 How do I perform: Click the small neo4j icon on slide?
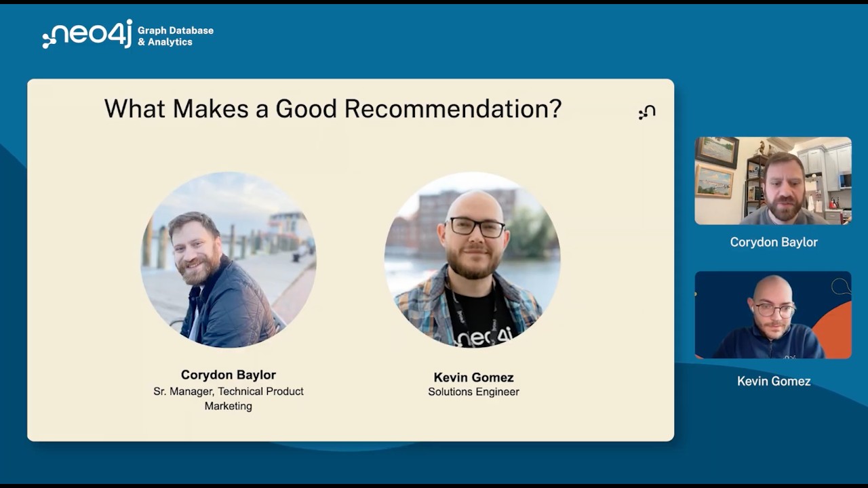coord(647,112)
